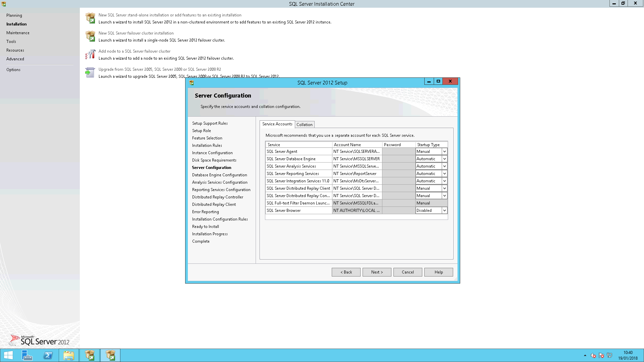Select Ready to Install step

pos(206,227)
